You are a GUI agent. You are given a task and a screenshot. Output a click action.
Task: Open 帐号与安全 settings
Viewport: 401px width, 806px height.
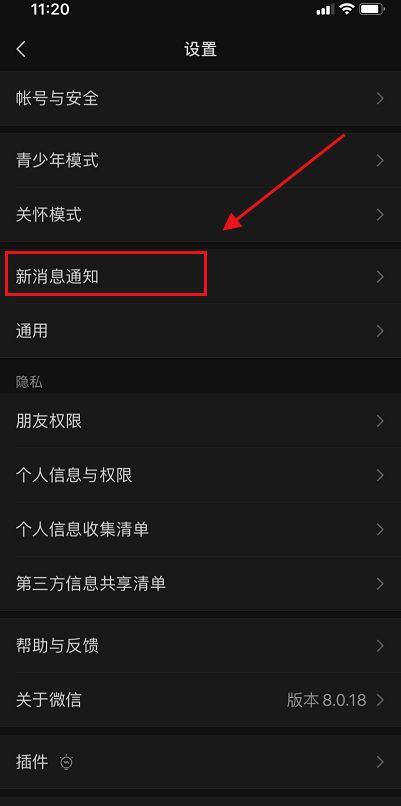(x=200, y=98)
